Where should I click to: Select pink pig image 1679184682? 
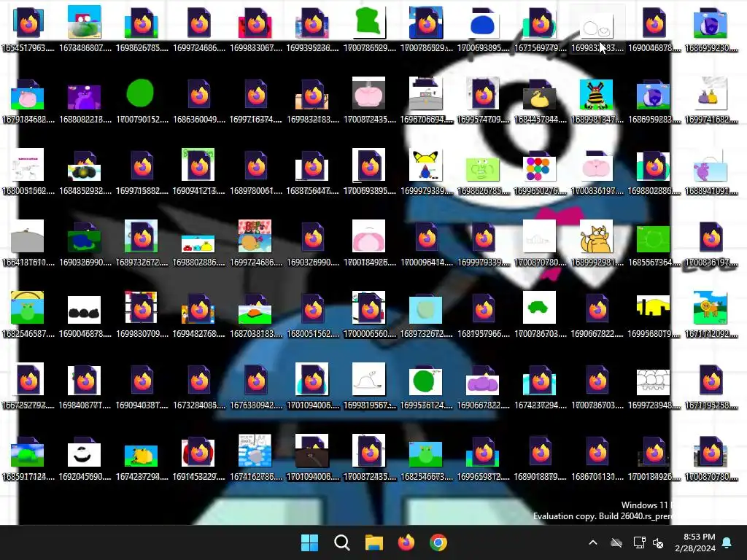(28, 100)
